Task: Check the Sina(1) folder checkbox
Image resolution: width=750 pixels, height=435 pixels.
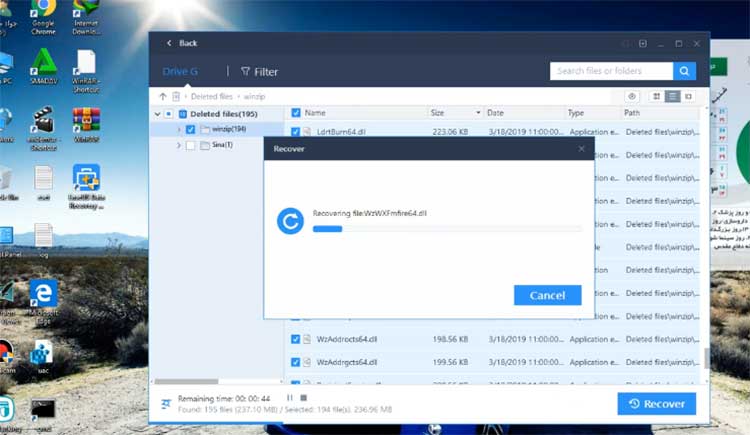Action: pyautogui.click(x=190, y=145)
